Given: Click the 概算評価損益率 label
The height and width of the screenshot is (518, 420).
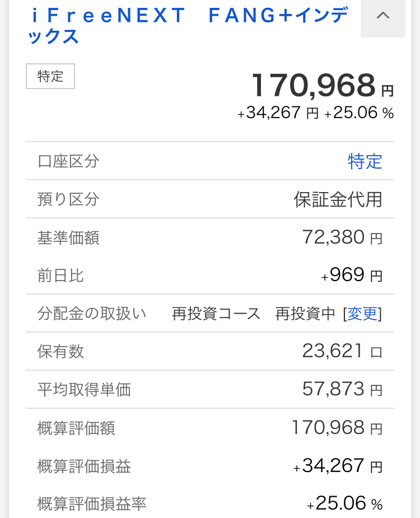Looking at the screenshot, I should tap(91, 504).
